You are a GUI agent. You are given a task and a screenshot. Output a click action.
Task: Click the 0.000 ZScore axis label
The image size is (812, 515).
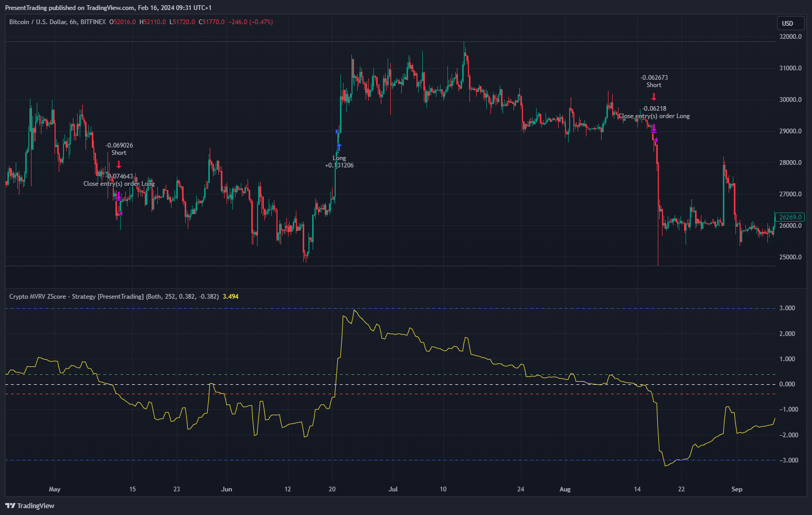(x=787, y=384)
